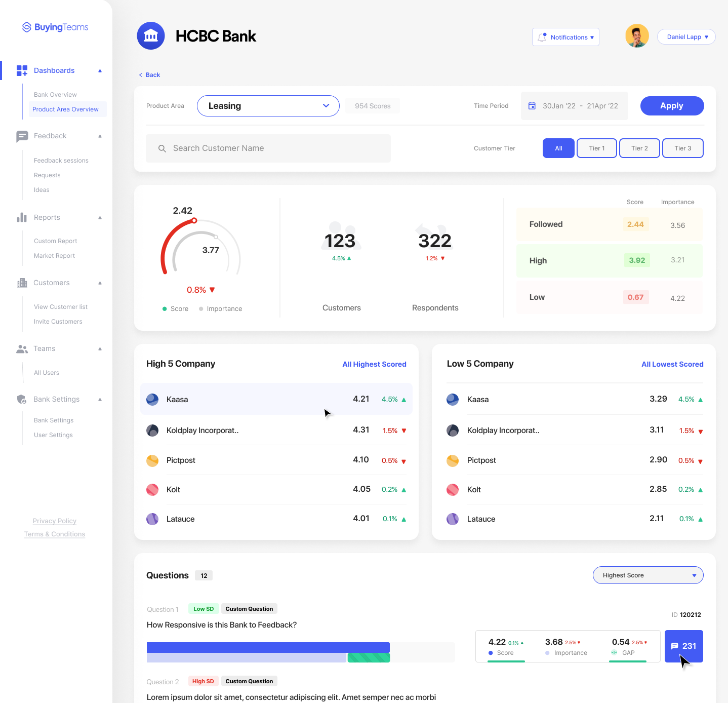Click Kaasa avatar in Low 5 Company
Viewport: 728px width, 703px height.
[453, 400]
